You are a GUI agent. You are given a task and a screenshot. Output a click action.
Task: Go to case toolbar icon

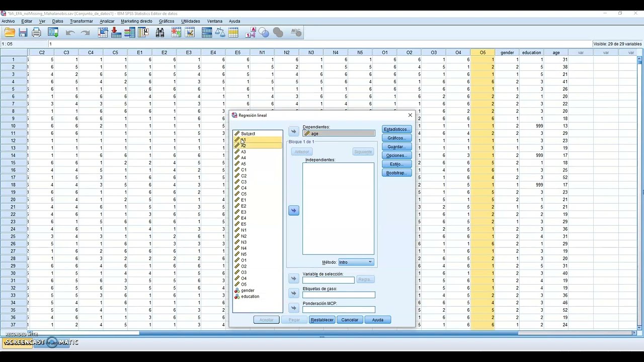[x=104, y=33]
